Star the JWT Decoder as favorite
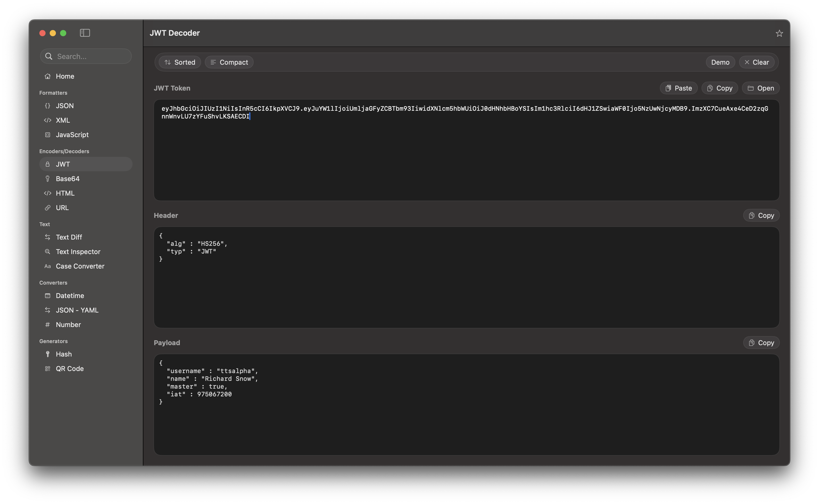Screen dimensions: 819x504 [779, 33]
